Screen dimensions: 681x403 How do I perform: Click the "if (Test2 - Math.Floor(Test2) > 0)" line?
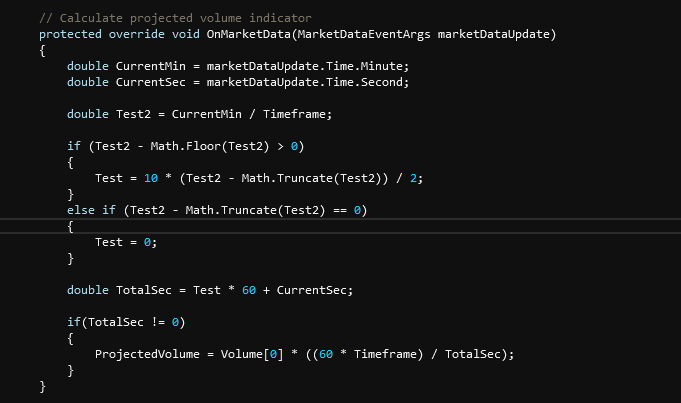pyautogui.click(x=186, y=146)
